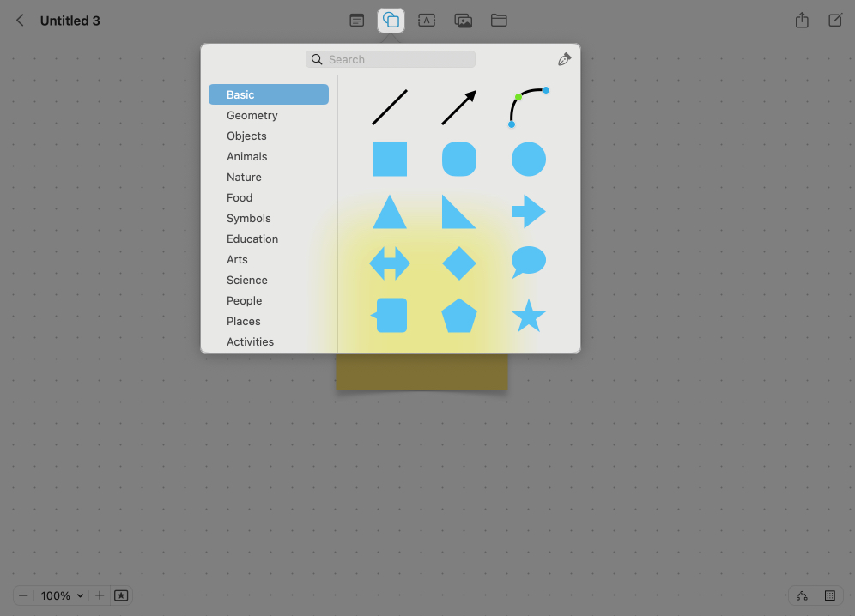855x616 pixels.
Task: Zoom out with the minus button
Action: point(23,595)
